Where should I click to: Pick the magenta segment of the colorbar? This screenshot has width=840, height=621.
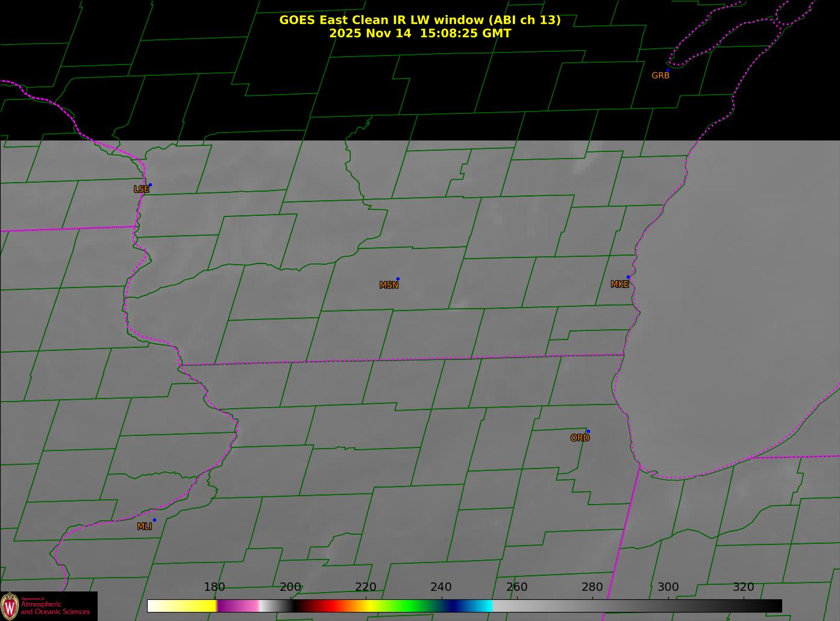point(238,606)
